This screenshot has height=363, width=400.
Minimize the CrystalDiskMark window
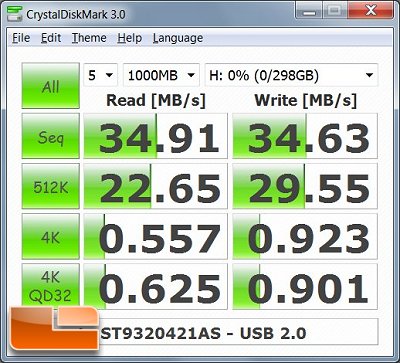point(309,12)
